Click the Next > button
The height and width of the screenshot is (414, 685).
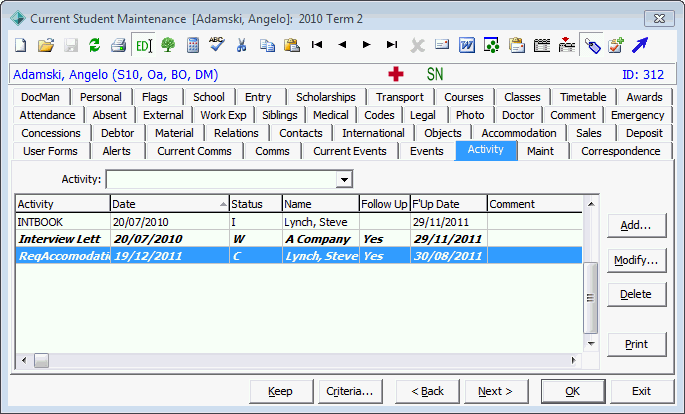496,391
